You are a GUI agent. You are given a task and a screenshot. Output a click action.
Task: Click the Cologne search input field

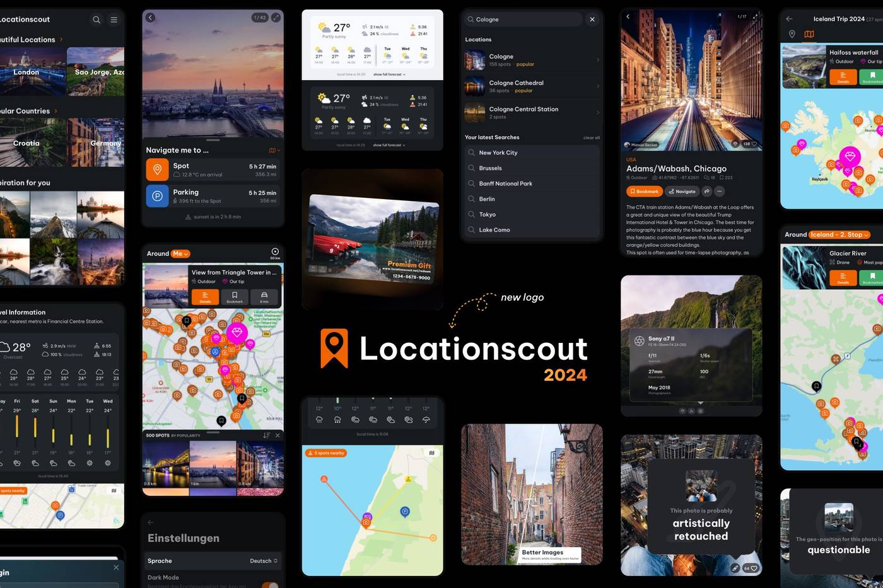[x=523, y=20]
